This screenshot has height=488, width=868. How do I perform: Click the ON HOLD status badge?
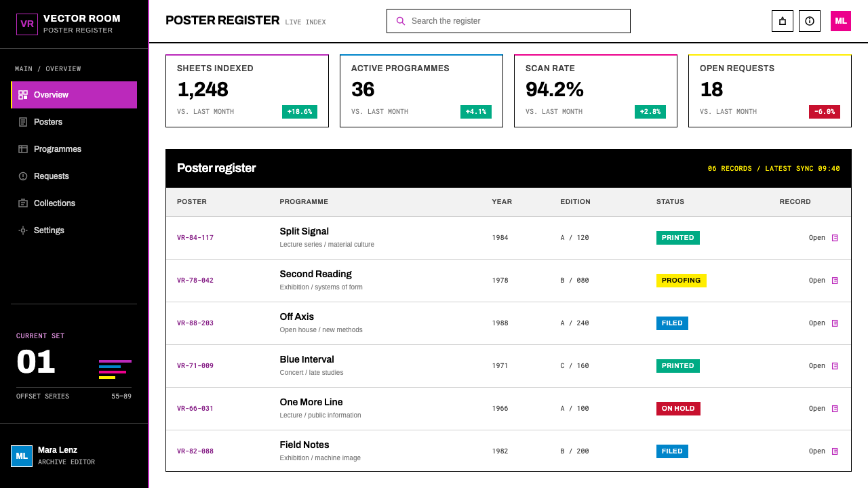pyautogui.click(x=678, y=409)
